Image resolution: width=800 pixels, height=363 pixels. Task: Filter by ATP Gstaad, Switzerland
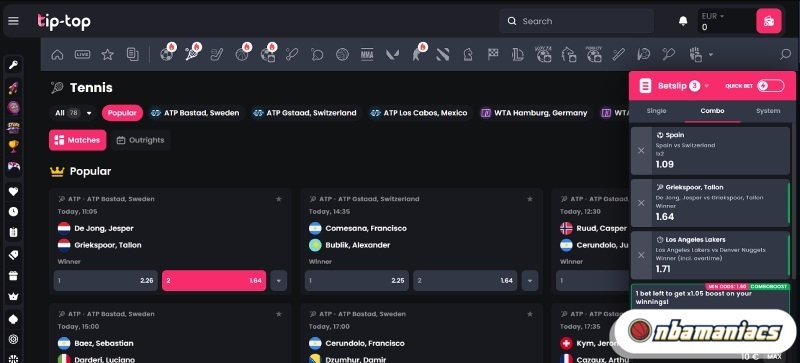coord(306,113)
